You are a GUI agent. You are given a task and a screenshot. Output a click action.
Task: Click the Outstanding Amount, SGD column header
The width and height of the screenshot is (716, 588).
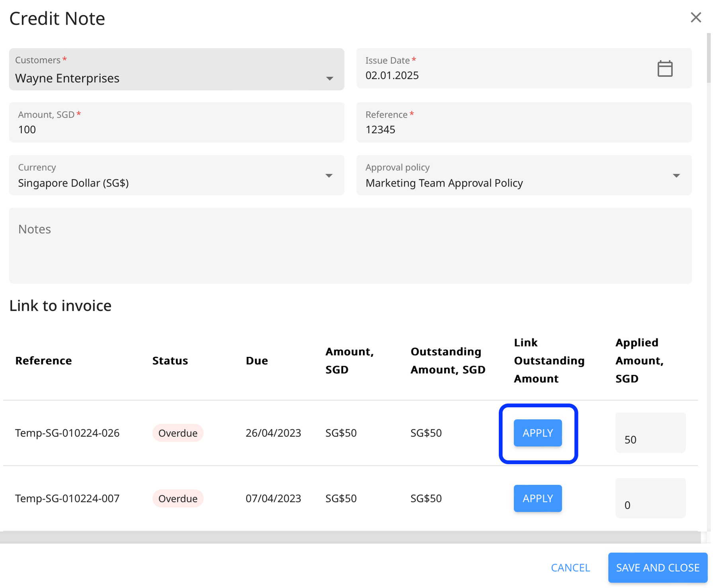(448, 360)
